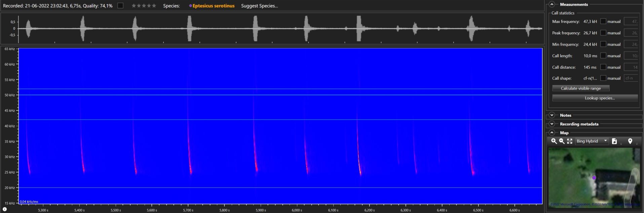Zoom in on the map
Viewport: 644px width, 213px height.
click(x=554, y=141)
